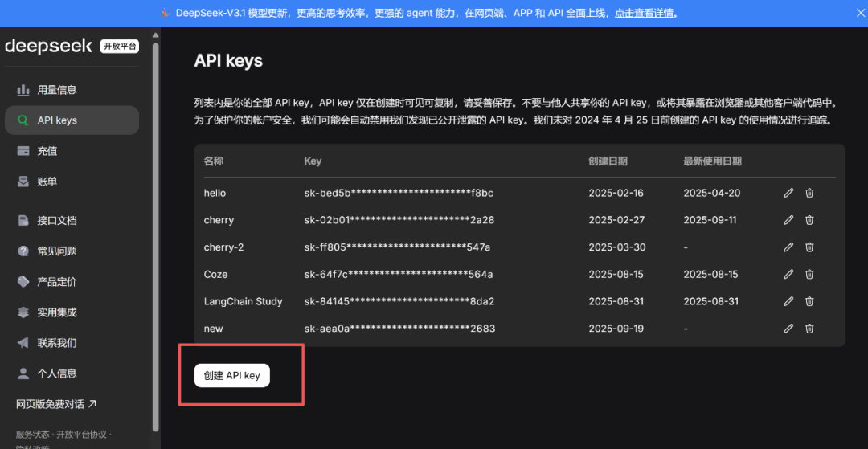Click the 用量信息 bar chart icon
This screenshot has height=449, width=868.
(23, 90)
